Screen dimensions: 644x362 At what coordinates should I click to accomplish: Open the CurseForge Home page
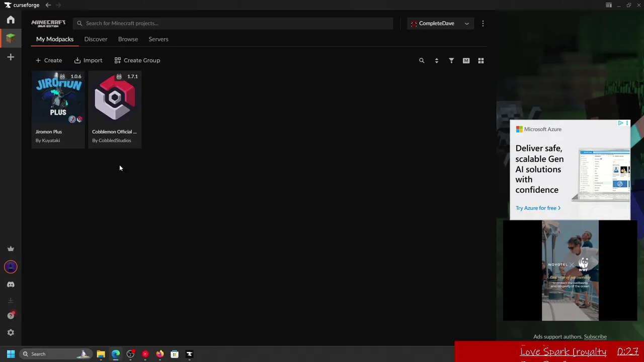(x=11, y=20)
